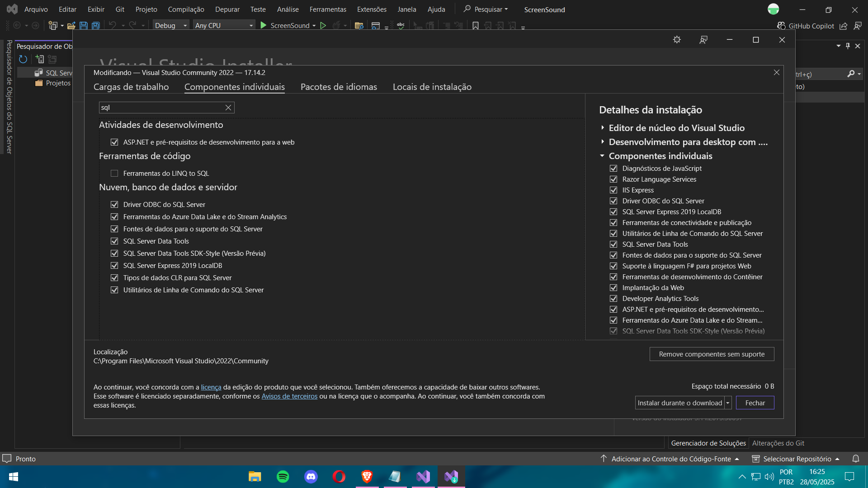Screen dimensions: 868x488
Task: Open the install mode dropdown arrow
Action: [728, 403]
